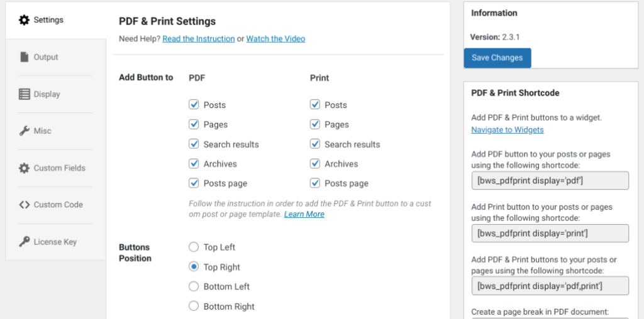644x319 pixels.
Task: Open the Custom Code tab
Action: [58, 205]
